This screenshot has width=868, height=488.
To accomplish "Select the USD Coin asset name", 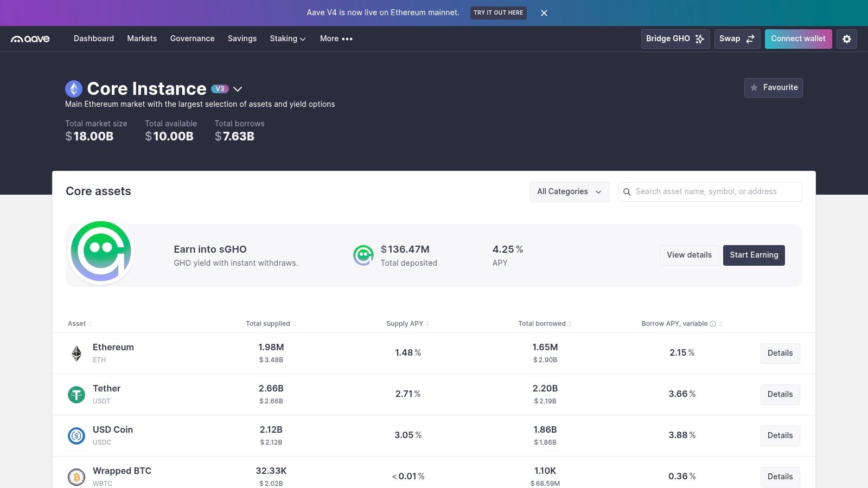I will [113, 430].
